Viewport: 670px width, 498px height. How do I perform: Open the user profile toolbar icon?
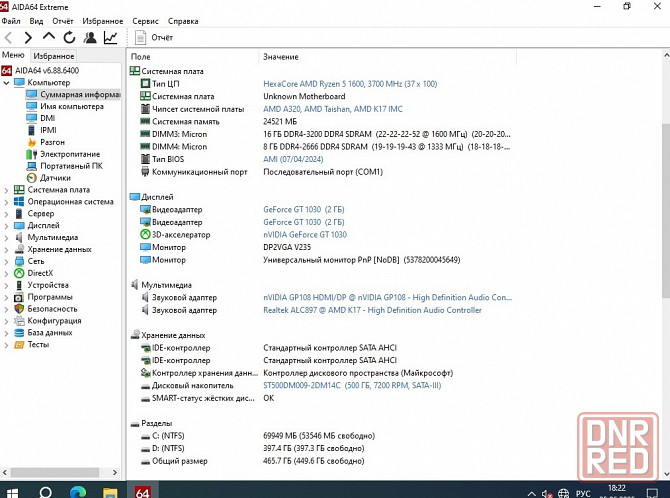pyautogui.click(x=90, y=38)
